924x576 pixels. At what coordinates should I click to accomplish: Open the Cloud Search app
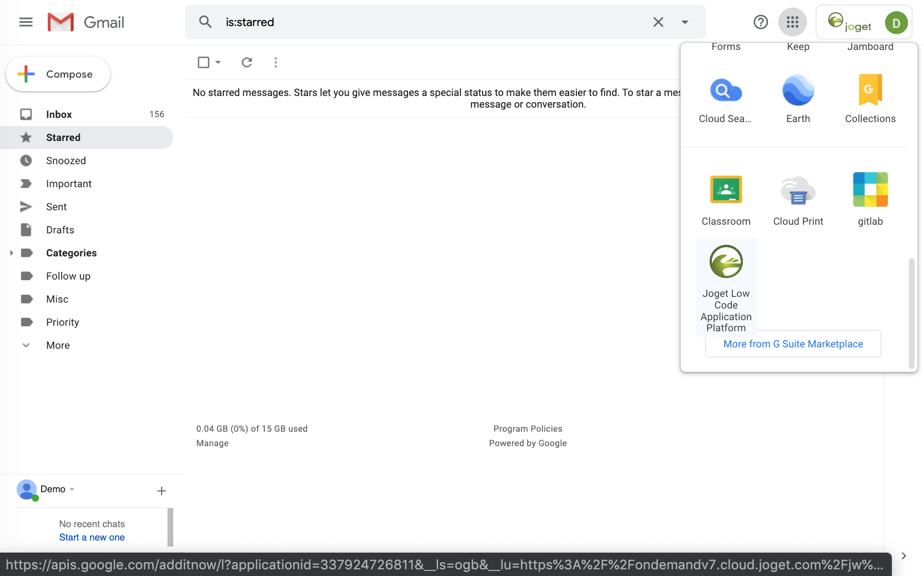click(726, 99)
